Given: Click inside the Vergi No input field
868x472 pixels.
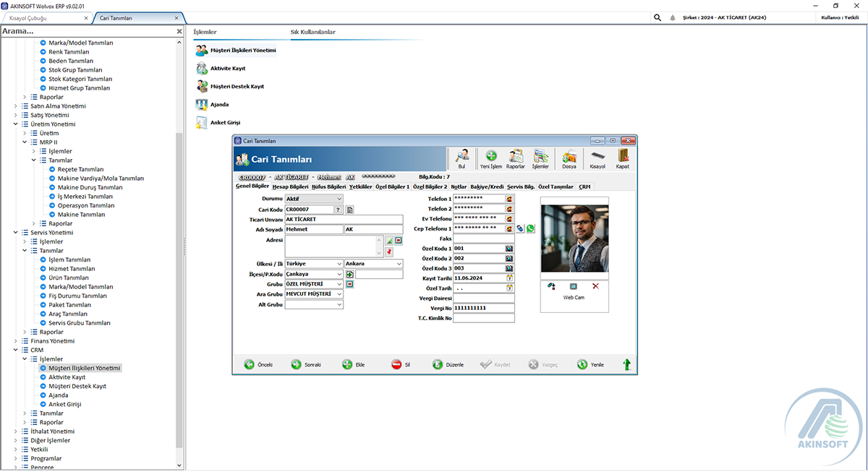Looking at the screenshot, I should (x=481, y=306).
